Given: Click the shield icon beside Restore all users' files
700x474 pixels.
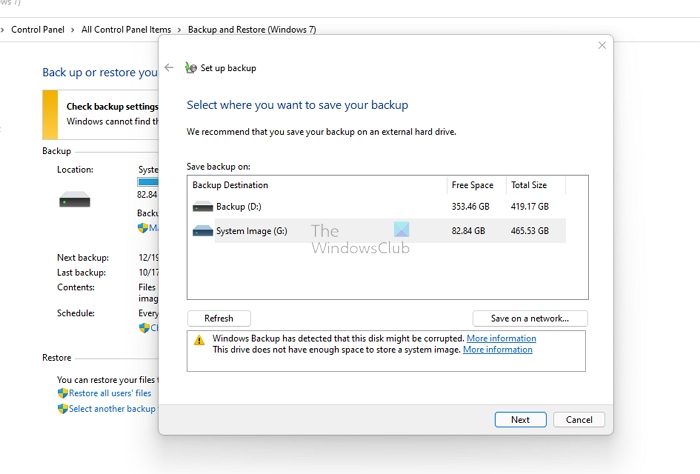Looking at the screenshot, I should click(x=62, y=393).
